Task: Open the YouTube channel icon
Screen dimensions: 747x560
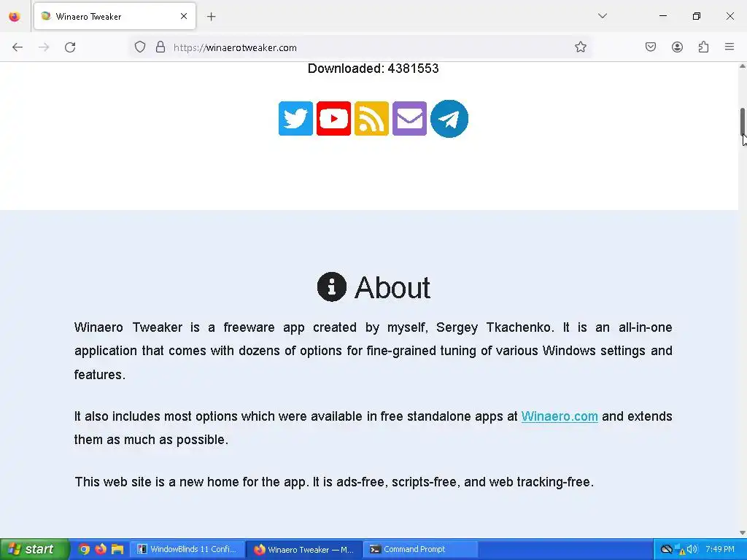Action: click(333, 119)
